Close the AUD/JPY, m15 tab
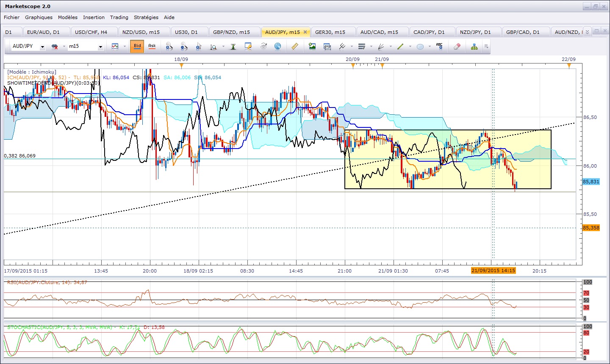The image size is (610, 364). [305, 32]
